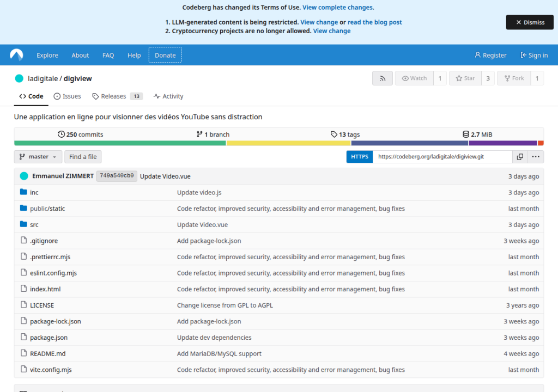The image size is (558, 392).
Task: Click the vite.config.mjs file icon
Action: [x=24, y=369]
